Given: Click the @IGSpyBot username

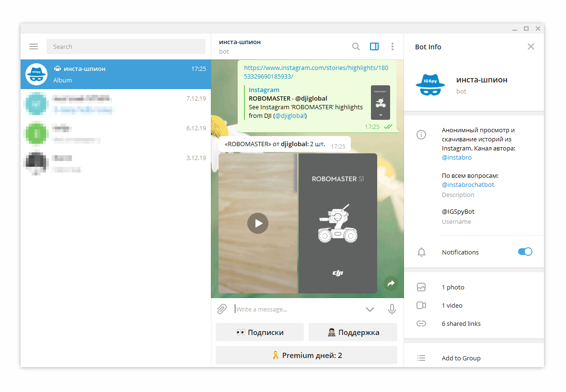Looking at the screenshot, I should pyautogui.click(x=458, y=211).
